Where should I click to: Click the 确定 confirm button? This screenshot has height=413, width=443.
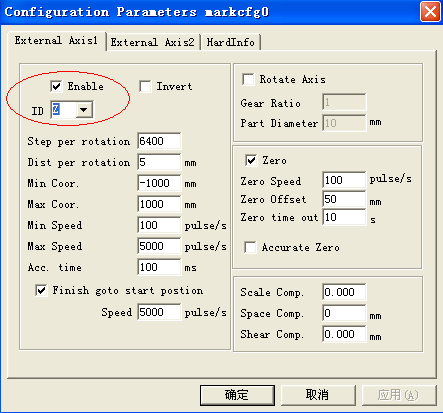237,395
